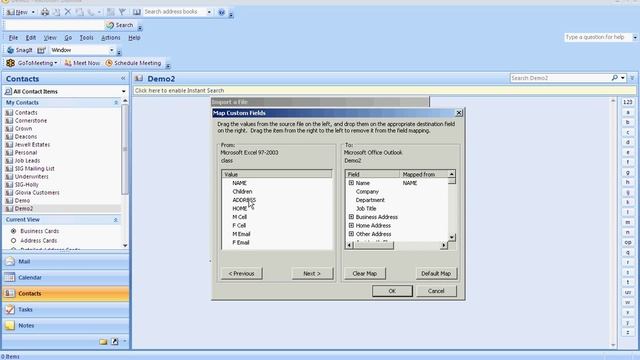640x360 pixels.
Task: Open the Glovia Customers folder
Action: (37, 193)
